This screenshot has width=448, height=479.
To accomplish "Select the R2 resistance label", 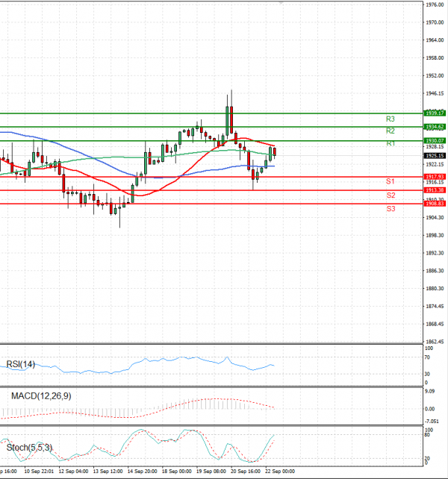I will click(391, 131).
